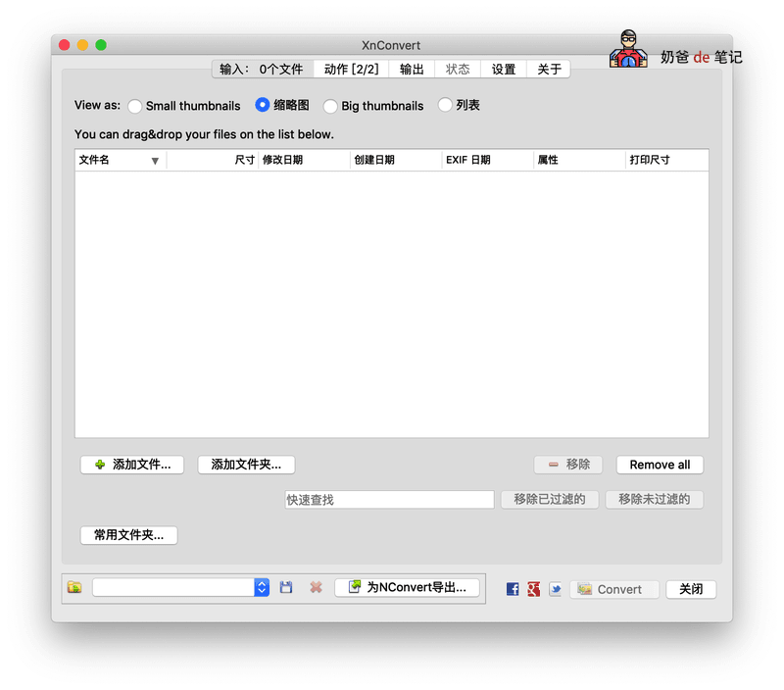Open the preset folder icon

pos(74,587)
